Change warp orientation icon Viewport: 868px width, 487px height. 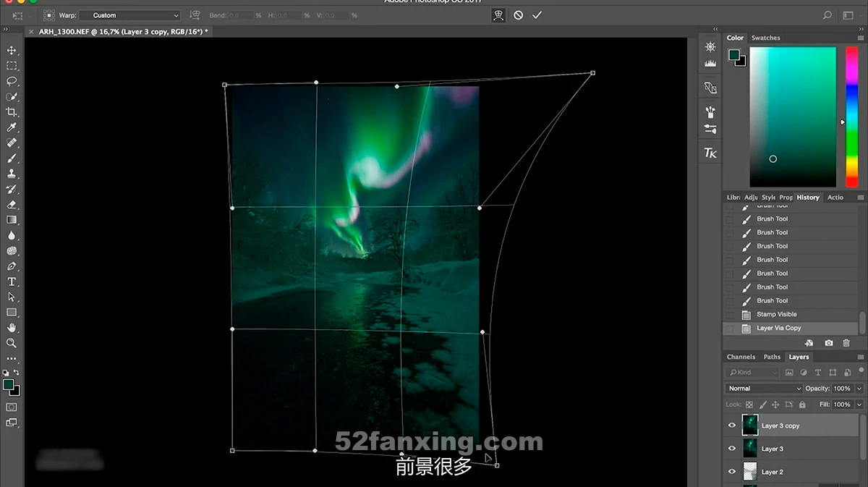[x=195, y=14]
